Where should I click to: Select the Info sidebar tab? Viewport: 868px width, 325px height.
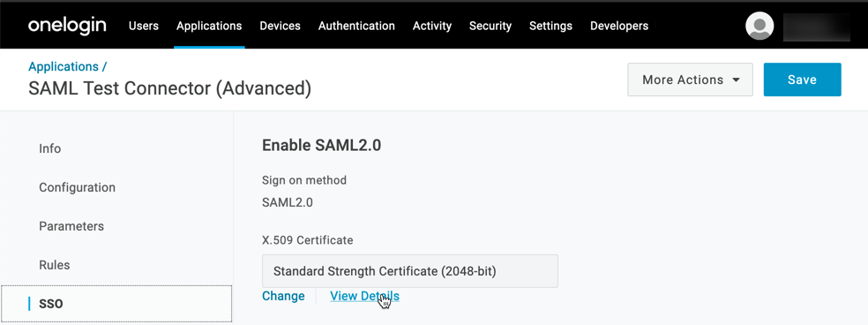49,148
